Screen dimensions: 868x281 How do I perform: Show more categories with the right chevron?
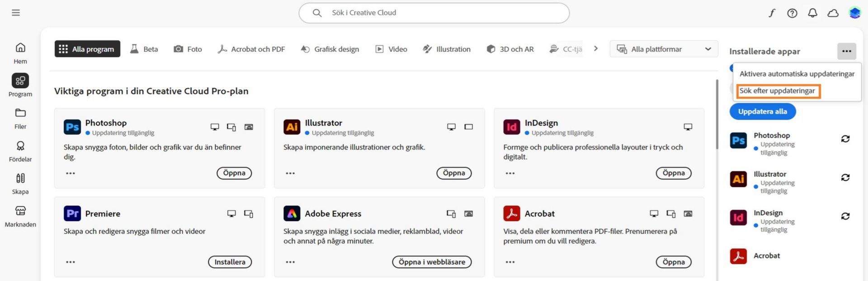[x=596, y=48]
